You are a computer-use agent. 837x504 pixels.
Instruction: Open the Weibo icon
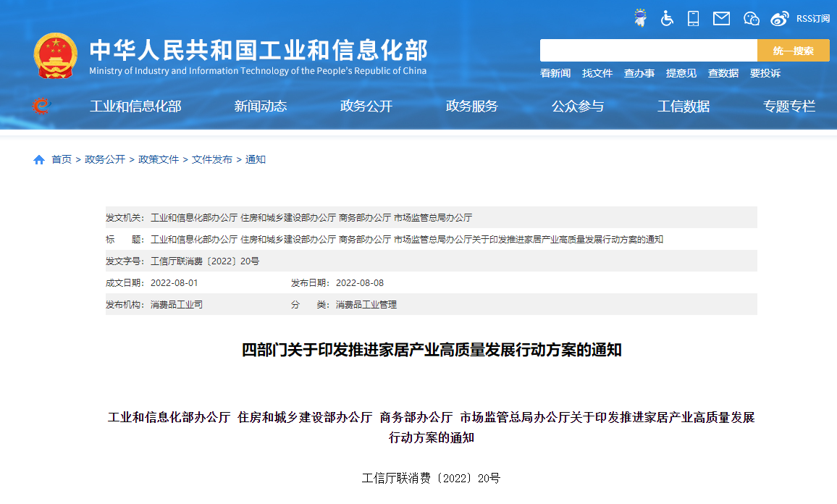(779, 19)
